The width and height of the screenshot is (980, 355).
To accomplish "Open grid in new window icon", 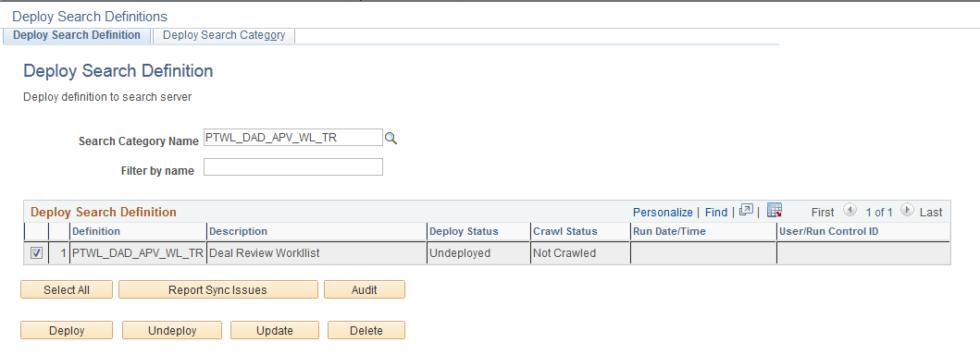I will (746, 210).
